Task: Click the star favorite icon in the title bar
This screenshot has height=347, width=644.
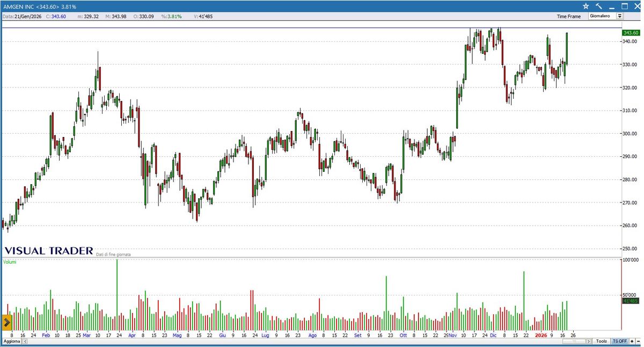Action: (x=586, y=6)
